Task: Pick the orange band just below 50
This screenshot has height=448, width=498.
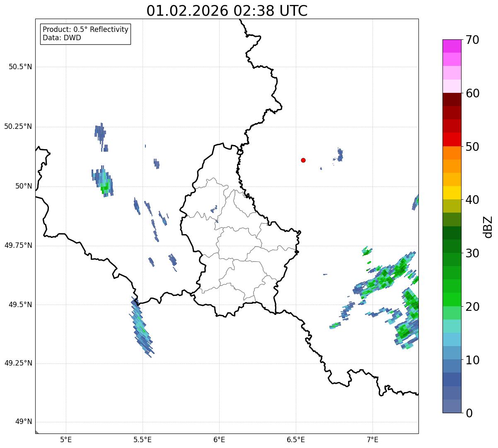Action: [452, 153]
